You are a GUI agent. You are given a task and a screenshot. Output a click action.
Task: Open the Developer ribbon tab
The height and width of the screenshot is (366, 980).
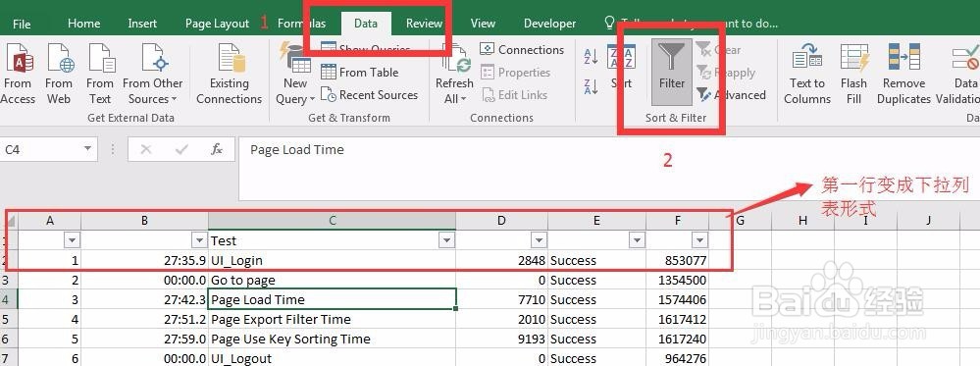[x=549, y=24]
